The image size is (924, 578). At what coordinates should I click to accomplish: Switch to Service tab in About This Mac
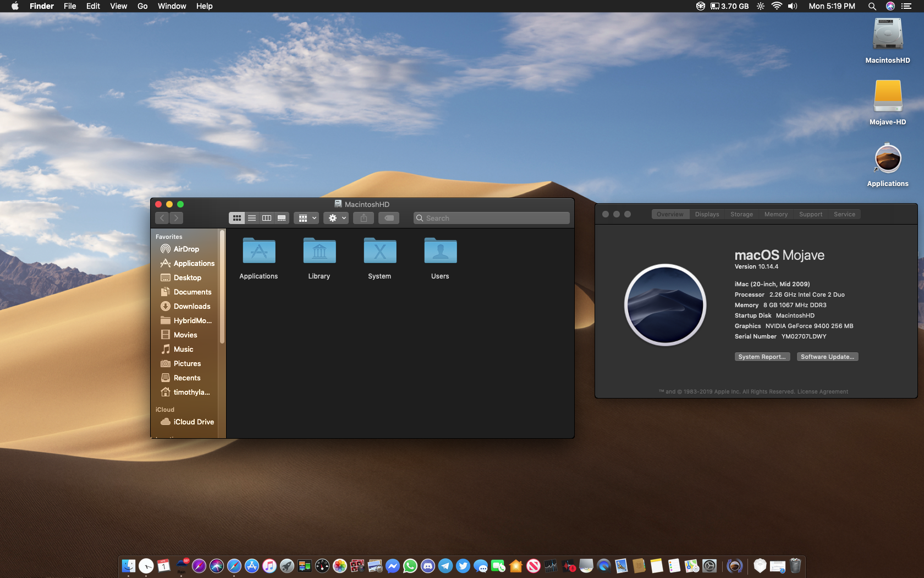[x=844, y=214]
